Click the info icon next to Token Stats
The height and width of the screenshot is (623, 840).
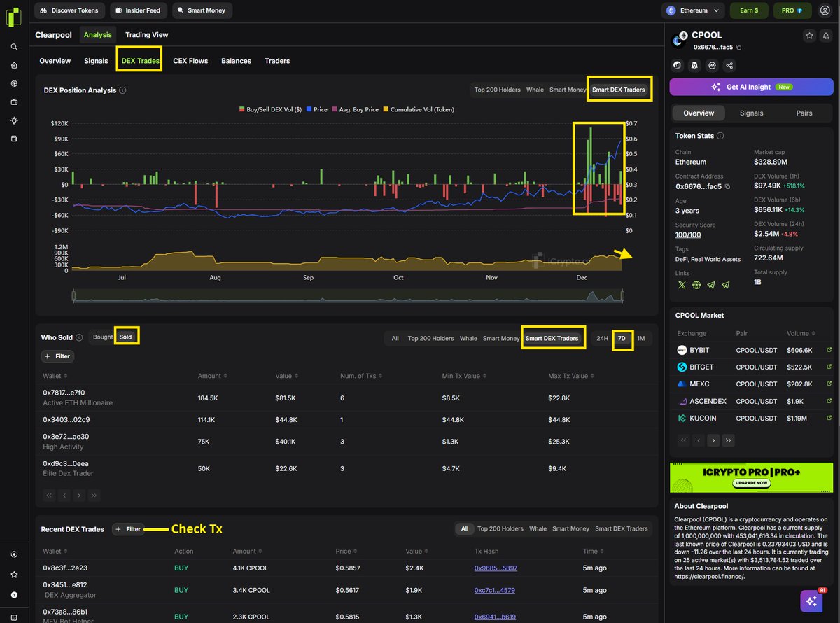click(720, 136)
